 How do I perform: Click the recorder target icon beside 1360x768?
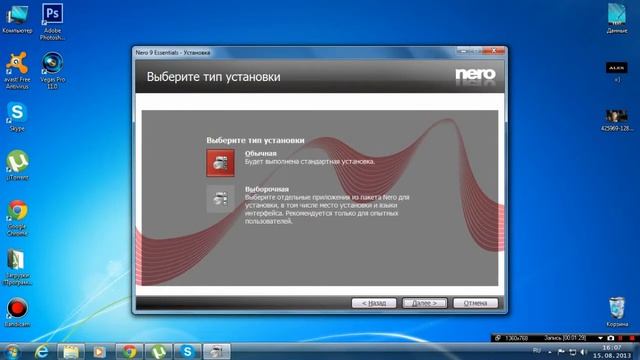click(498, 338)
